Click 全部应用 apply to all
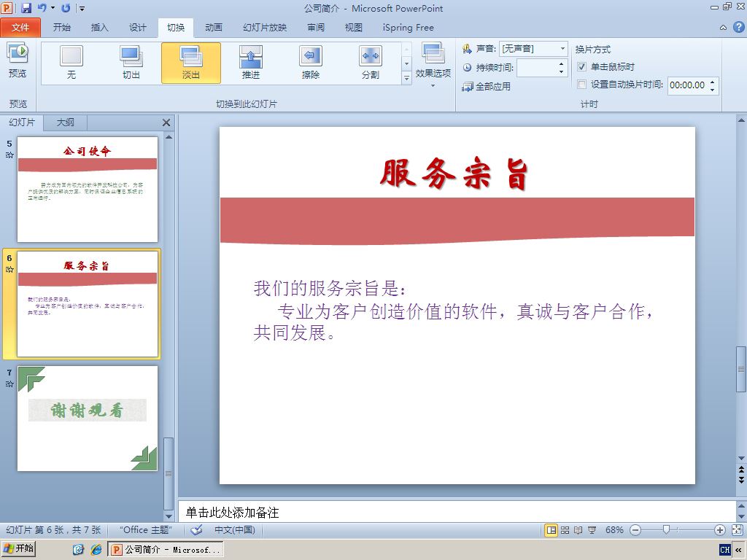The image size is (747, 560). click(487, 86)
